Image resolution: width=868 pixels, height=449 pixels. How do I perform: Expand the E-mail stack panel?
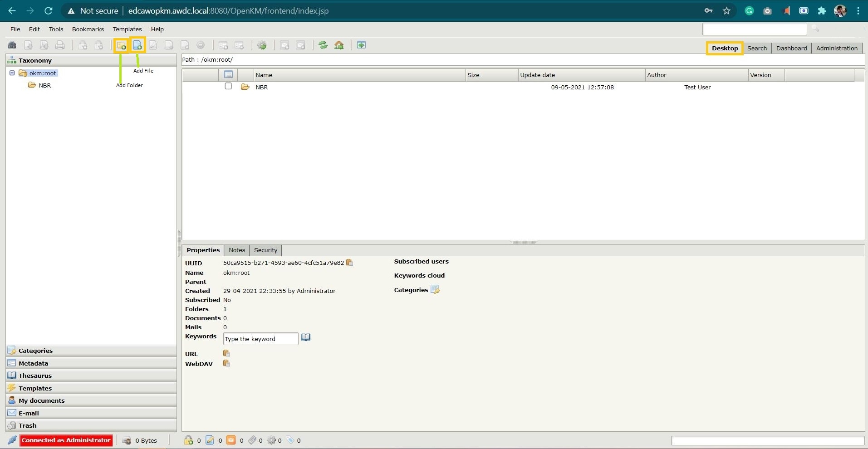[91, 413]
